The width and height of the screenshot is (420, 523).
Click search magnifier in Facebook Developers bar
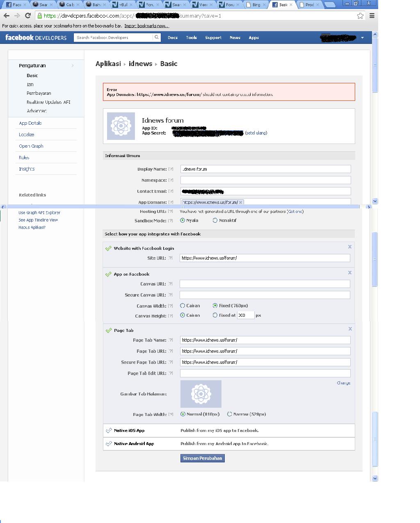[156, 37]
